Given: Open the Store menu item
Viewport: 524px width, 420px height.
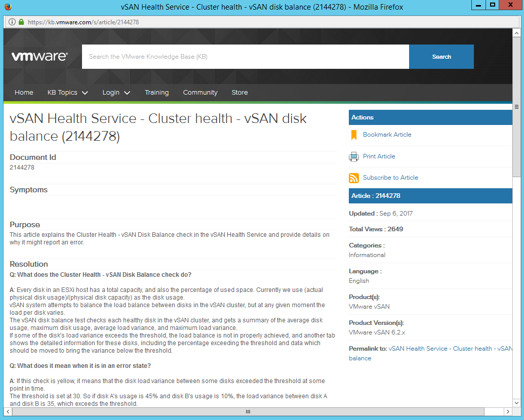Looking at the screenshot, I should (239, 93).
